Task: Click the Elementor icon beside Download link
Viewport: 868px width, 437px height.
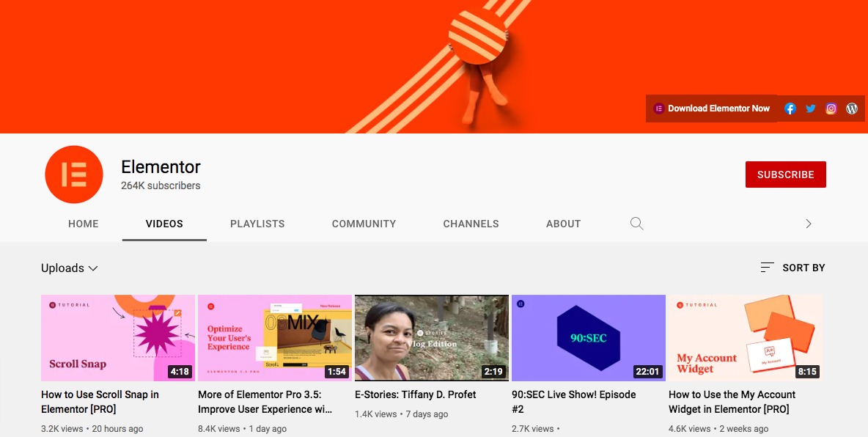Action: click(658, 109)
